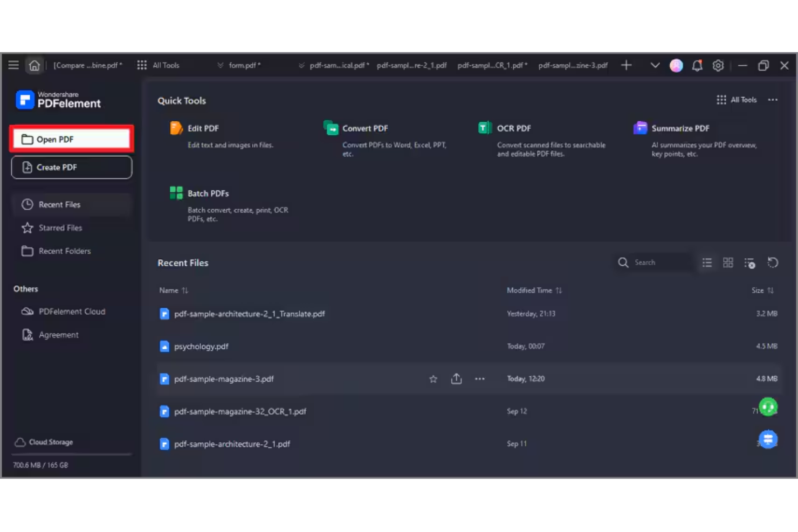Click the Create PDF button
The height and width of the screenshot is (532, 798).
coord(71,167)
